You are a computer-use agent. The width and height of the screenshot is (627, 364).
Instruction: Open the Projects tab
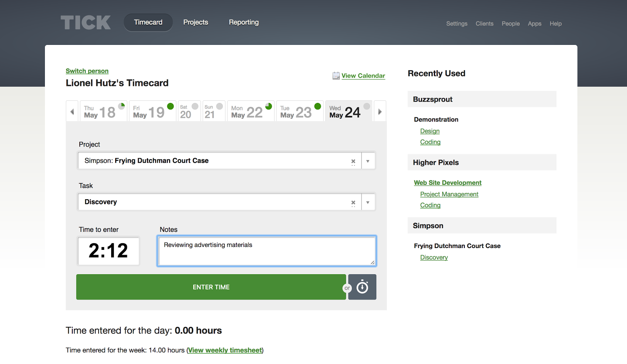point(196,22)
